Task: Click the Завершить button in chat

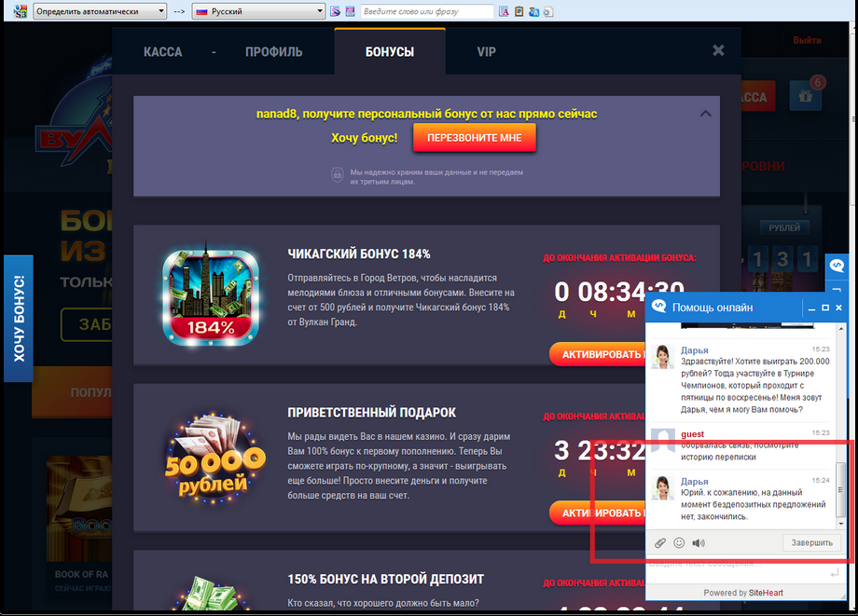Action: click(x=811, y=542)
